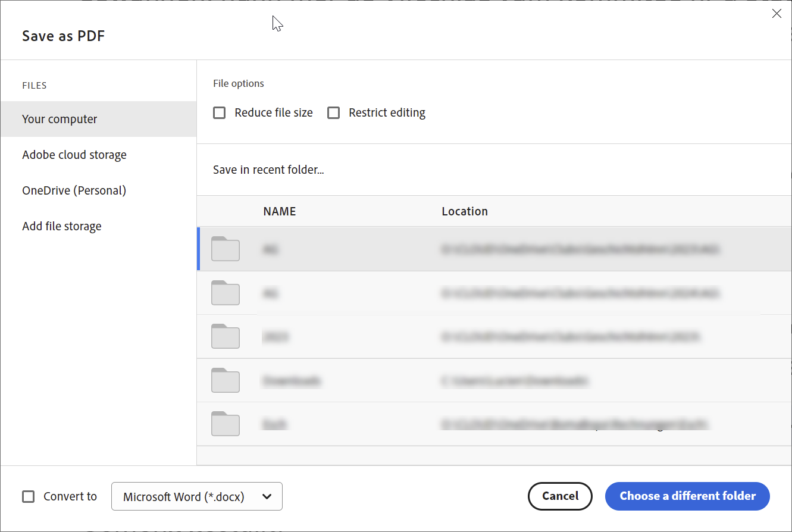The height and width of the screenshot is (532, 792).
Task: Click the folder icon beside Downloads
Action: [225, 380]
